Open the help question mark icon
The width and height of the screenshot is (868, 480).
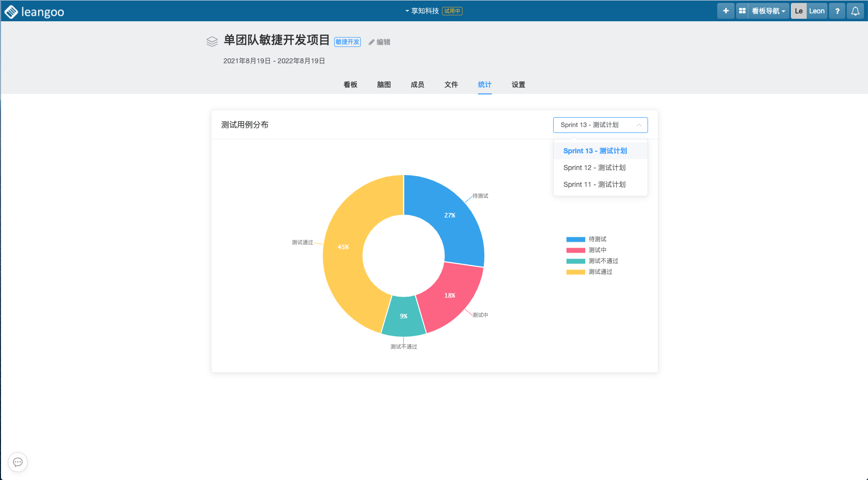point(837,11)
